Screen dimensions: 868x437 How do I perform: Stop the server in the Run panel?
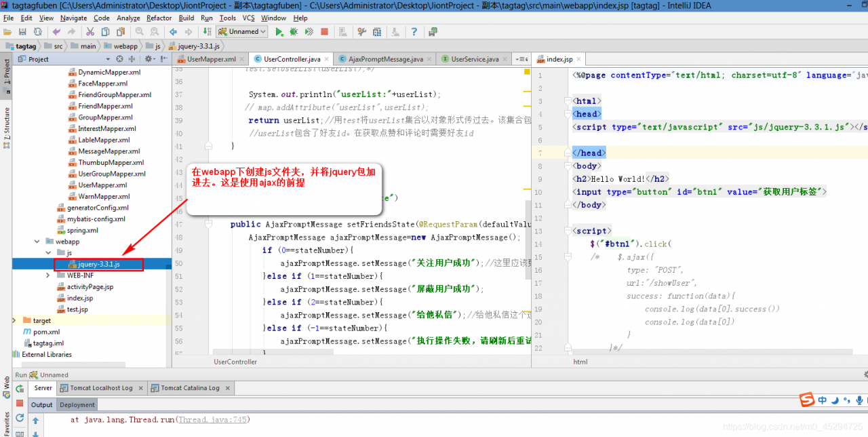tap(20, 404)
